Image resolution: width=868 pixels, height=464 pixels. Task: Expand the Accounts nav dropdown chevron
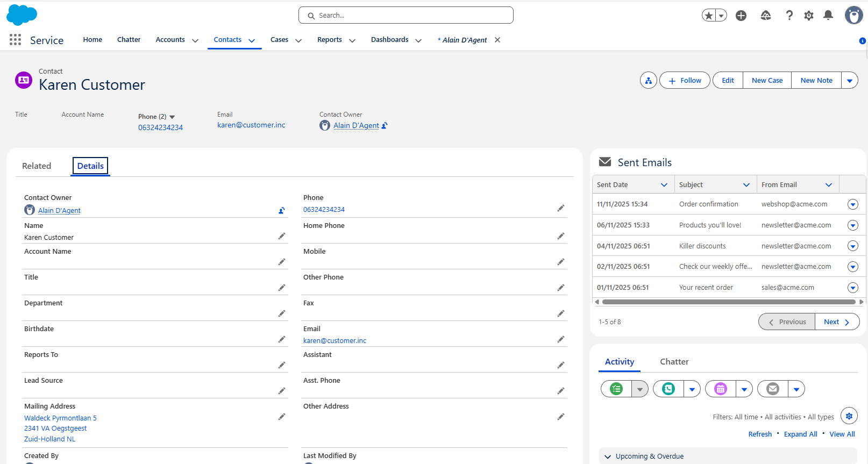point(195,40)
